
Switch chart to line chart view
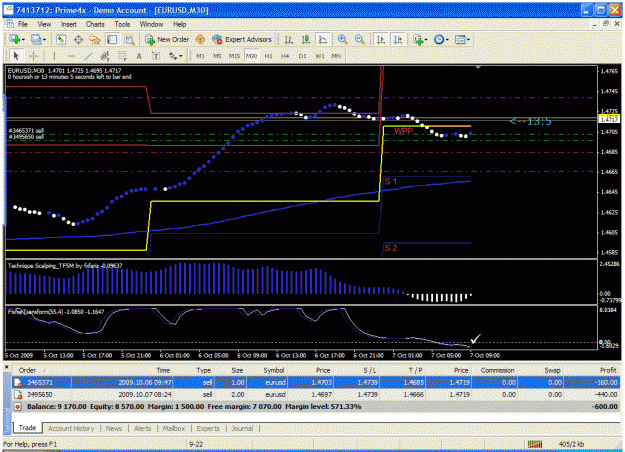click(x=323, y=39)
